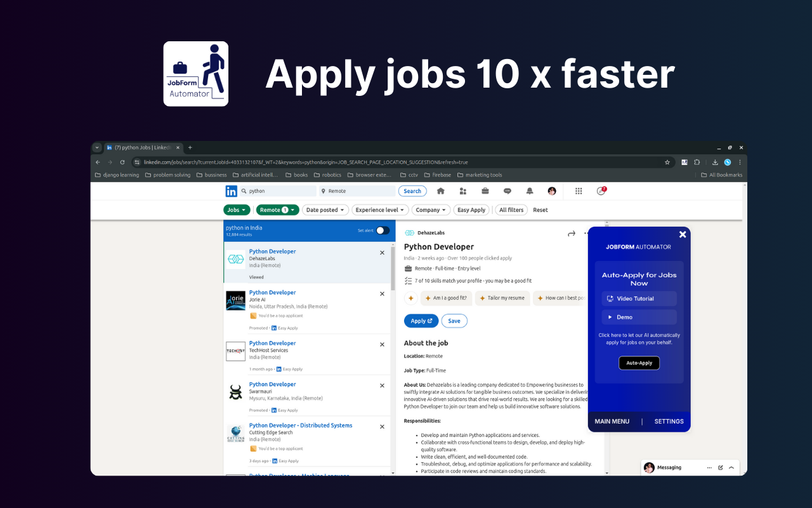Open the Jobs filter dropdown
Image resolution: width=812 pixels, height=508 pixels.
(237, 210)
